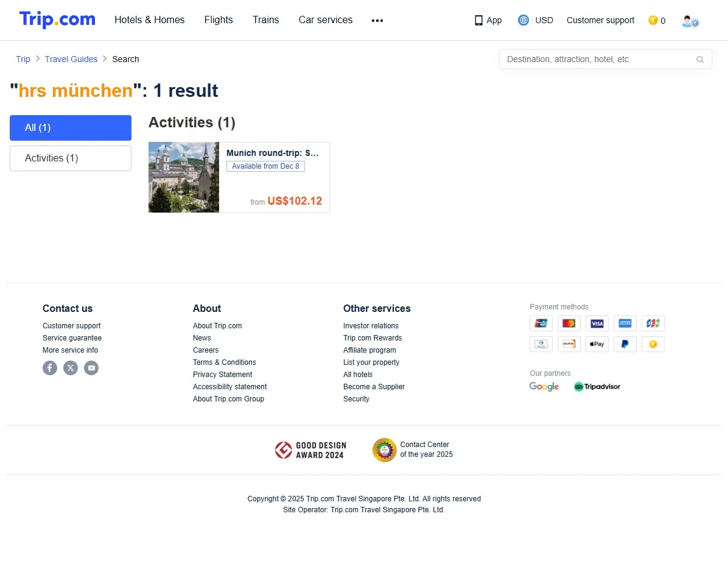Click the Available from Dec 8 tag
This screenshot has width=728, height=561.
[265, 166]
